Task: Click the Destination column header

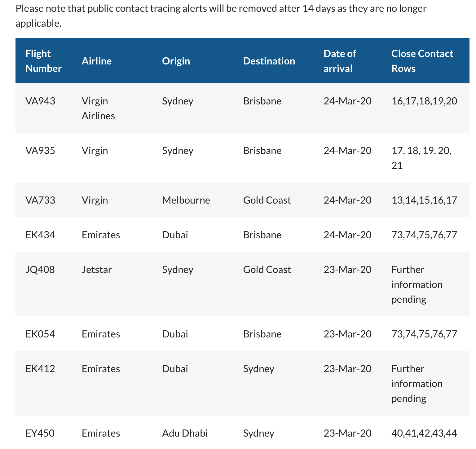Action: (x=269, y=61)
